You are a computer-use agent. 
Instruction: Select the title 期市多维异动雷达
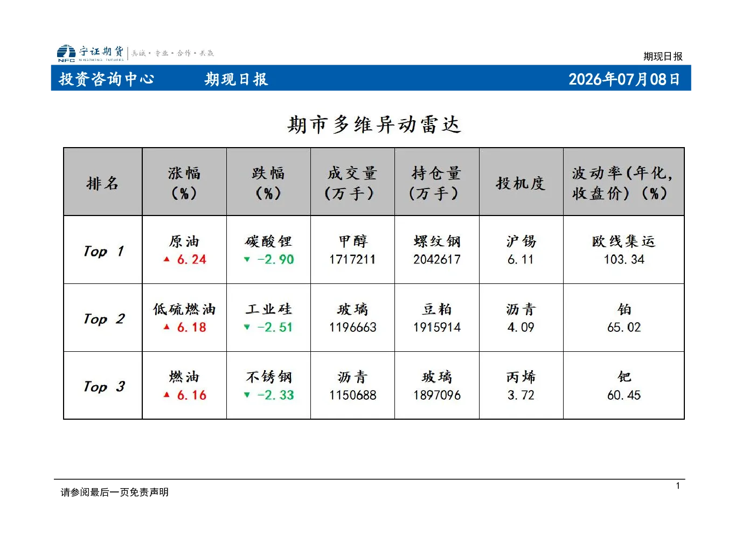374,125
